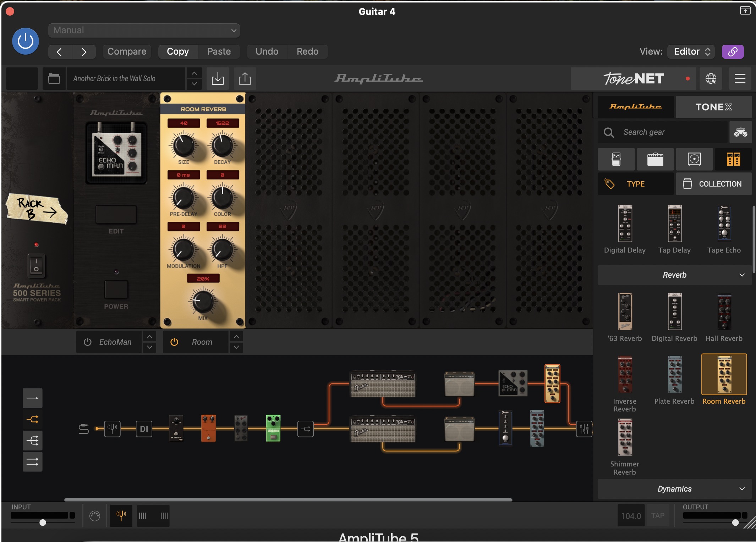This screenshot has height=542, width=756.
Task: Click Room slot down chevron
Action: coord(236,347)
